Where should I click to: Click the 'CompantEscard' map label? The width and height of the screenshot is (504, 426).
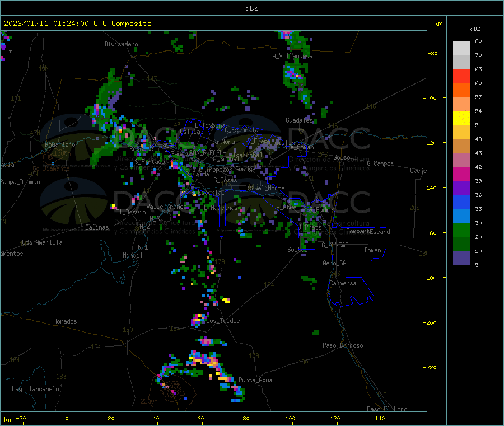[368, 231]
